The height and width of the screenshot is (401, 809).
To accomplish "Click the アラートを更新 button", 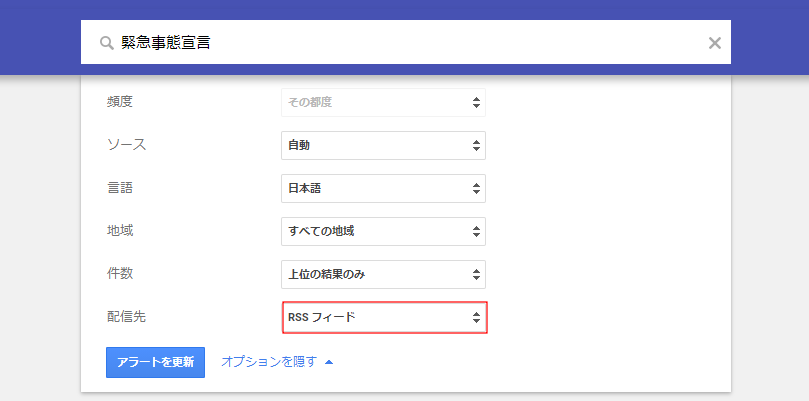I will tap(155, 362).
